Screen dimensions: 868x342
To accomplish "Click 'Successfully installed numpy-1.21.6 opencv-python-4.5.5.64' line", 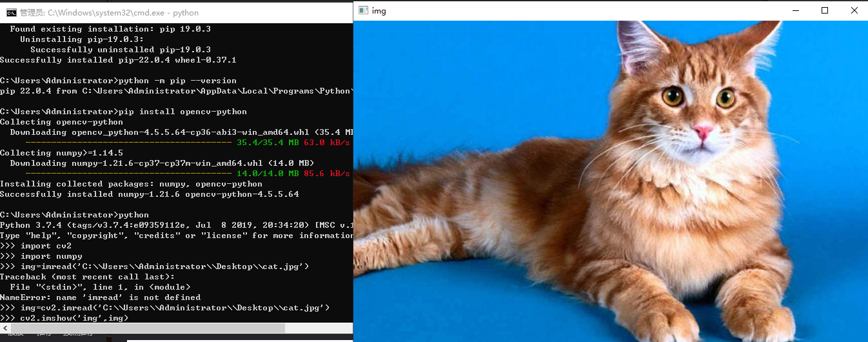I will (149, 194).
